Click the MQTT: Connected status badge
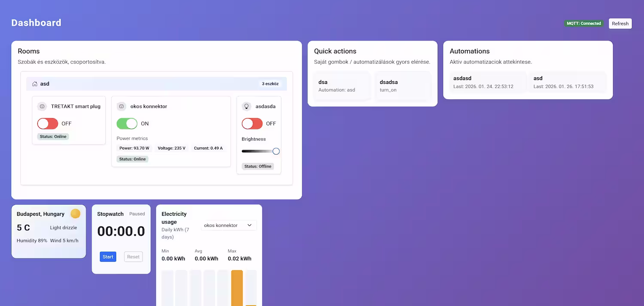The image size is (644, 306). [x=583, y=23]
